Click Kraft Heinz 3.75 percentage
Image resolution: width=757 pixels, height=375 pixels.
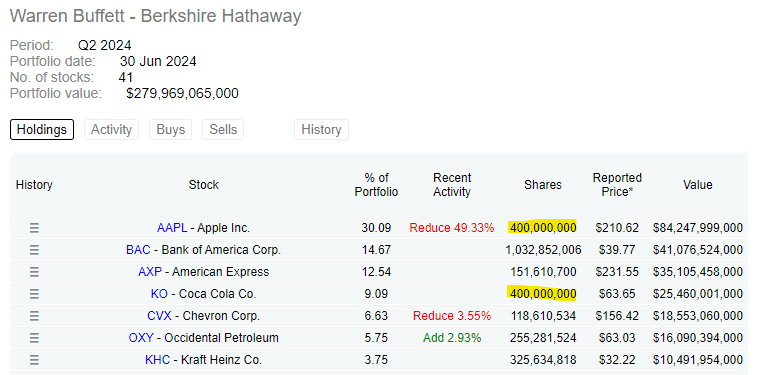(x=377, y=360)
